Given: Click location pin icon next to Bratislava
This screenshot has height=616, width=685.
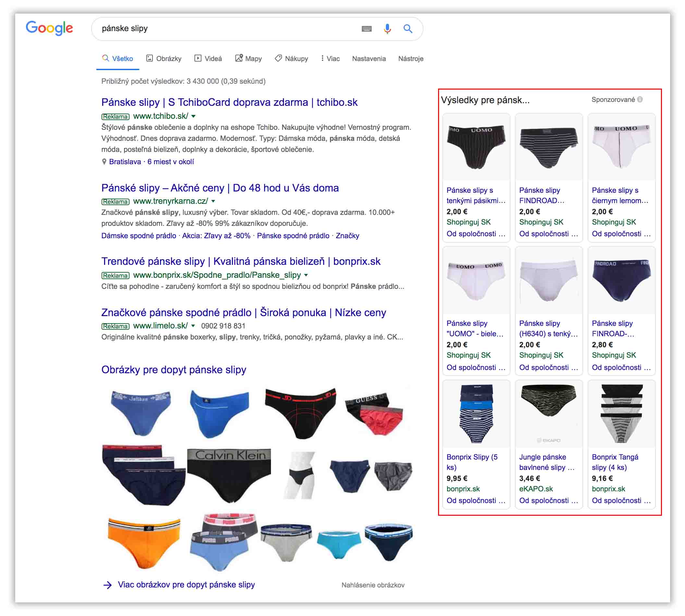Looking at the screenshot, I should 104,162.
